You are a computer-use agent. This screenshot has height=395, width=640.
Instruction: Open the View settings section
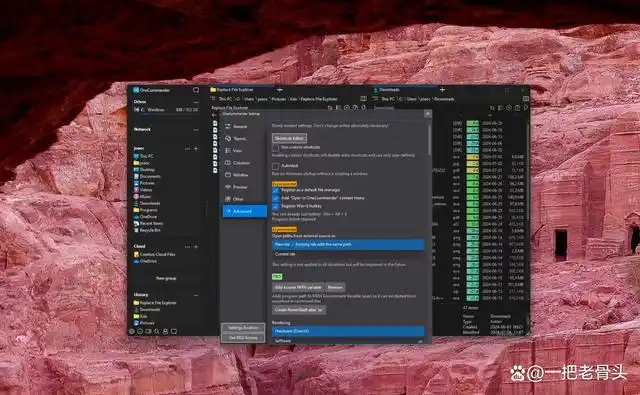(x=244, y=151)
